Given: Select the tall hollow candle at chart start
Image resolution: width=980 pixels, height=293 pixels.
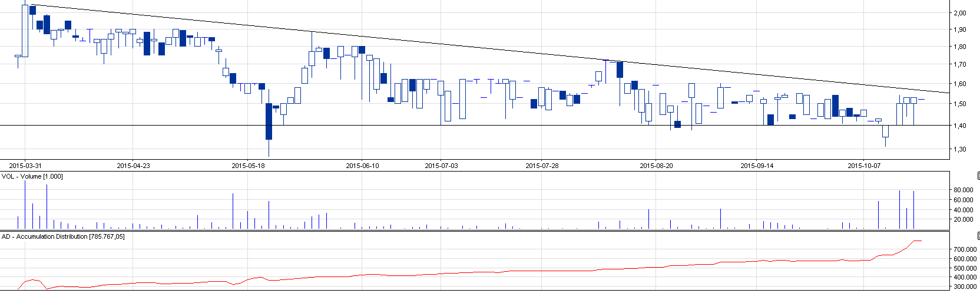Looking at the screenshot, I should tap(25, 31).
